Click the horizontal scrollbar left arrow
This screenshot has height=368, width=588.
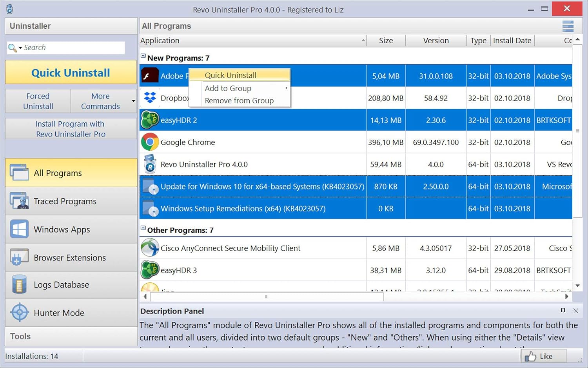pyautogui.click(x=145, y=297)
